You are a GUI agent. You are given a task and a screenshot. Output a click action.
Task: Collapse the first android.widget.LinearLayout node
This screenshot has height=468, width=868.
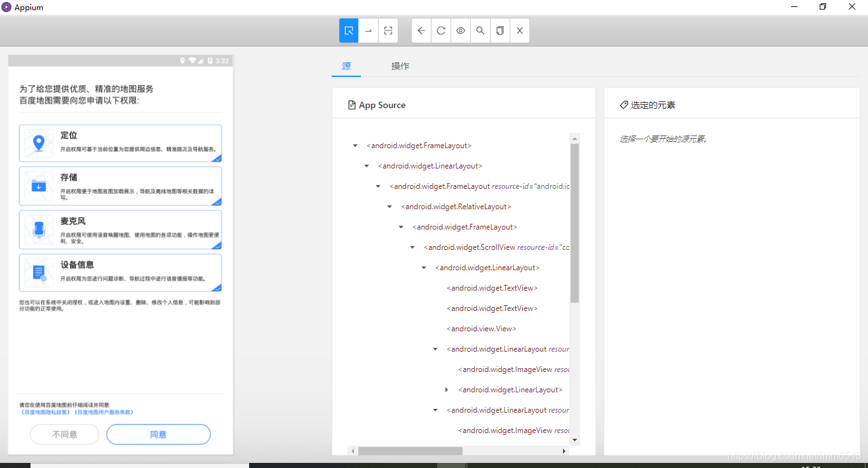[x=367, y=166]
